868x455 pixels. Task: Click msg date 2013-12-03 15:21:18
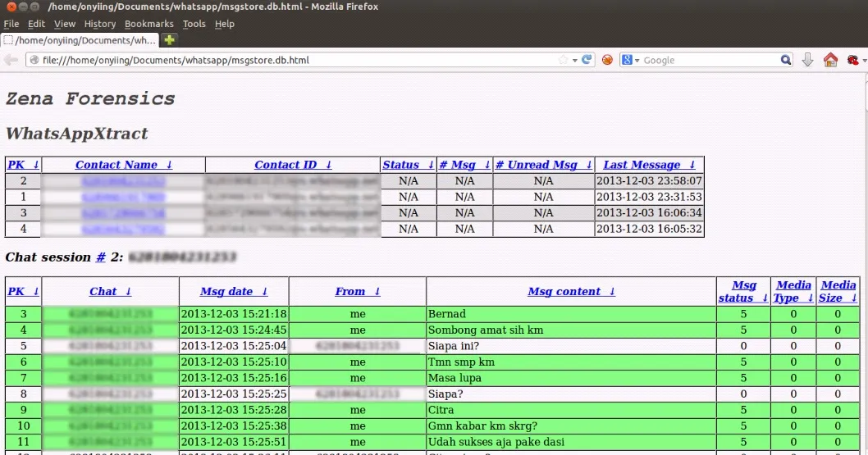click(234, 314)
